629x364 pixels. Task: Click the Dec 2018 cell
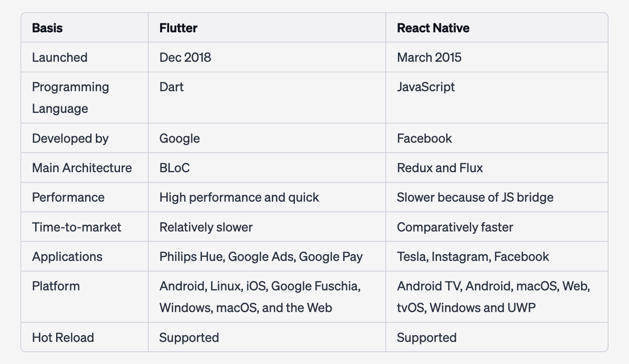coord(185,57)
